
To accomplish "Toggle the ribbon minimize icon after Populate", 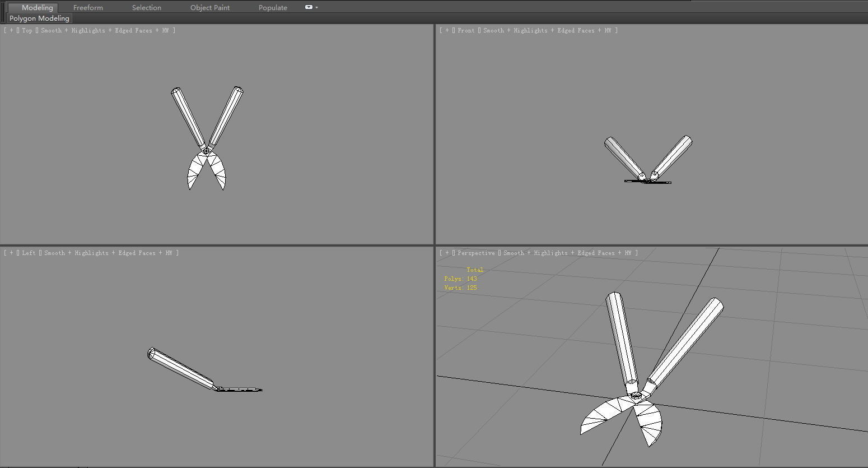I will 309,7.
